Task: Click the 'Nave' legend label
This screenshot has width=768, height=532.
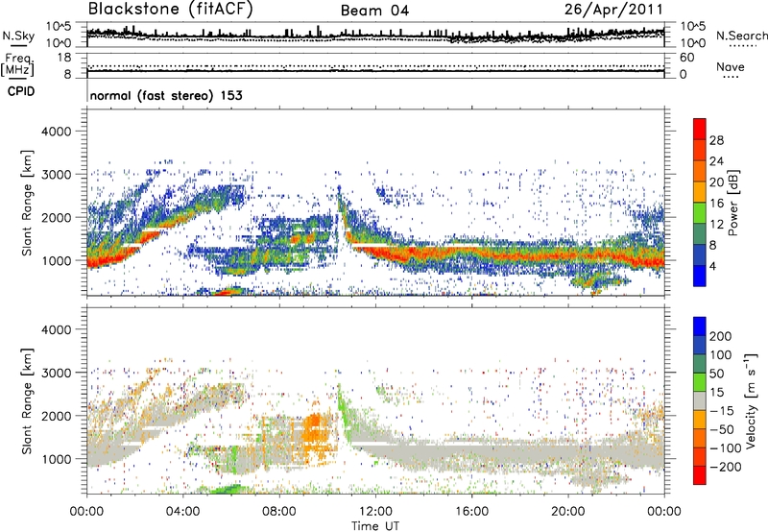Action: pyautogui.click(x=730, y=66)
